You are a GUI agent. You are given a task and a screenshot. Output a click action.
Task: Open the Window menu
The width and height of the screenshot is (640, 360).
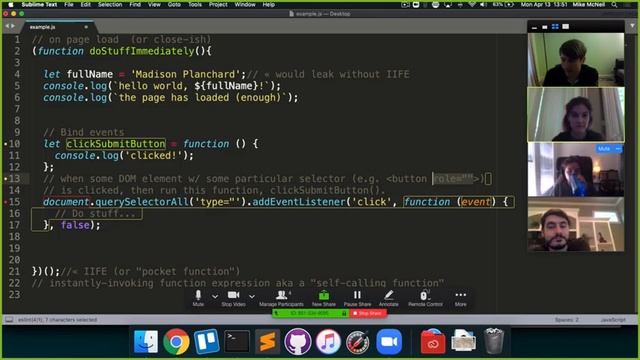tap(245, 4)
